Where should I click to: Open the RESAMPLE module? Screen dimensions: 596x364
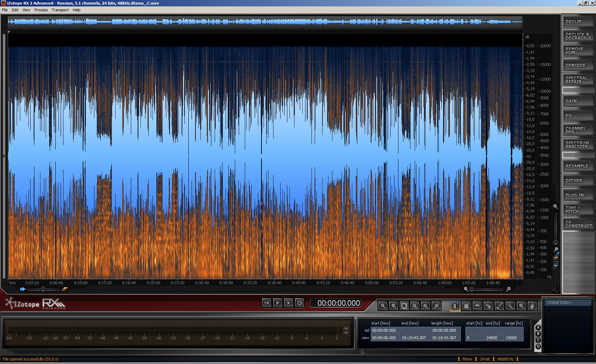578,166
